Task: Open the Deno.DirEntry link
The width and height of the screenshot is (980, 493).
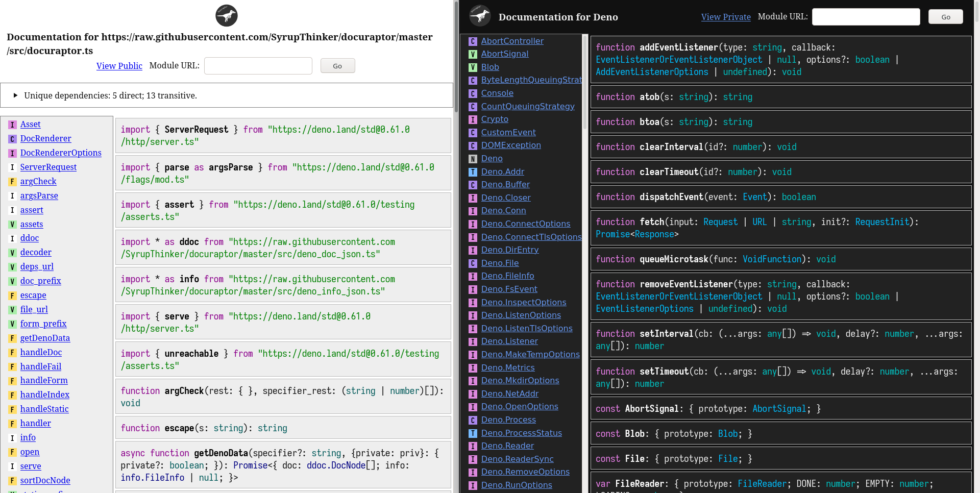Action: click(510, 250)
